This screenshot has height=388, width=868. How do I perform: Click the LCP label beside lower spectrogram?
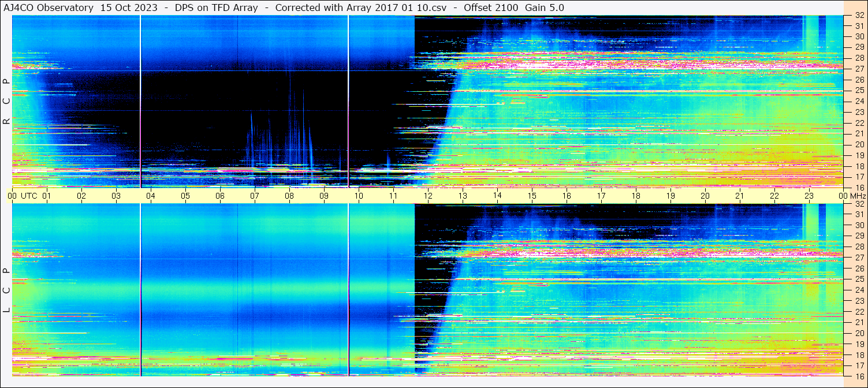tap(6, 290)
